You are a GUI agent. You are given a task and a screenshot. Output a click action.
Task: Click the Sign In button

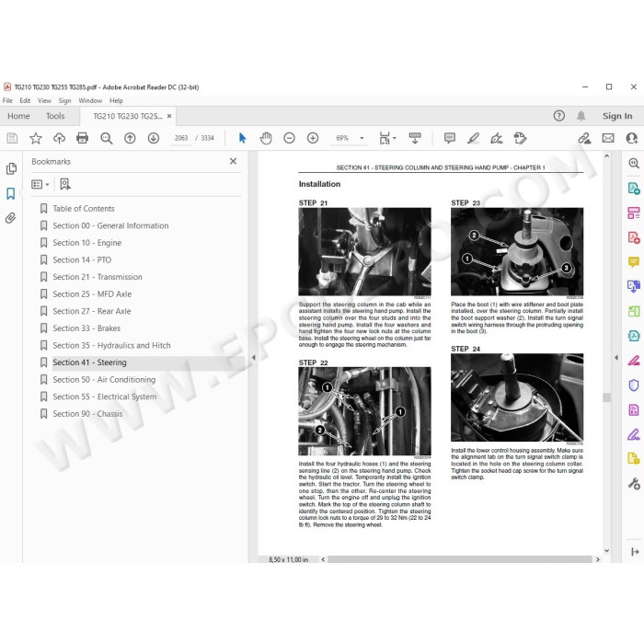pyautogui.click(x=617, y=116)
